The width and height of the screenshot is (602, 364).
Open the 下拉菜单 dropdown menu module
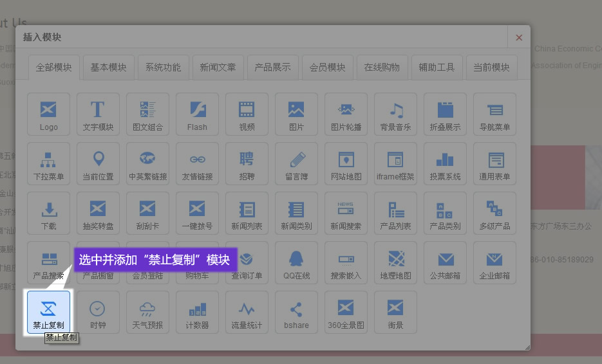(48, 163)
